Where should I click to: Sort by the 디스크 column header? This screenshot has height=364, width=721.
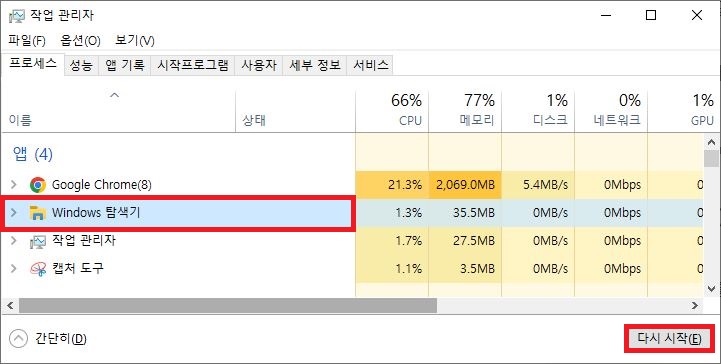(538, 112)
